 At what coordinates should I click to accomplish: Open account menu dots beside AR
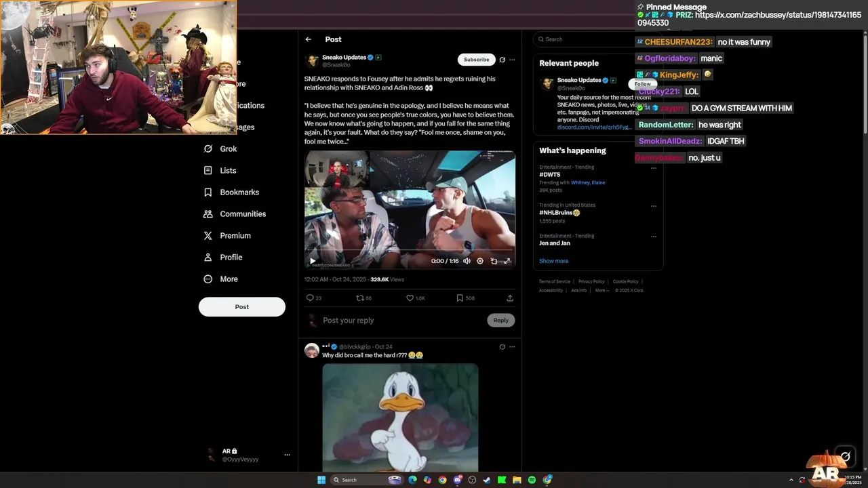287,455
